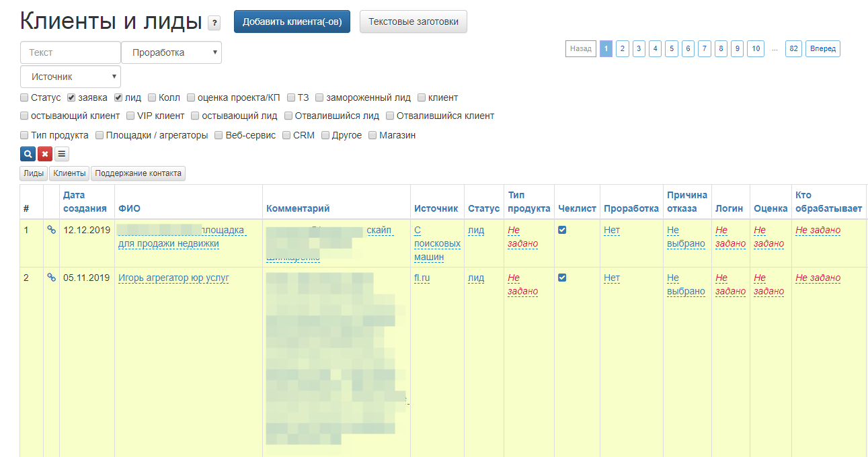Open the three-line list menu icon

61,154
